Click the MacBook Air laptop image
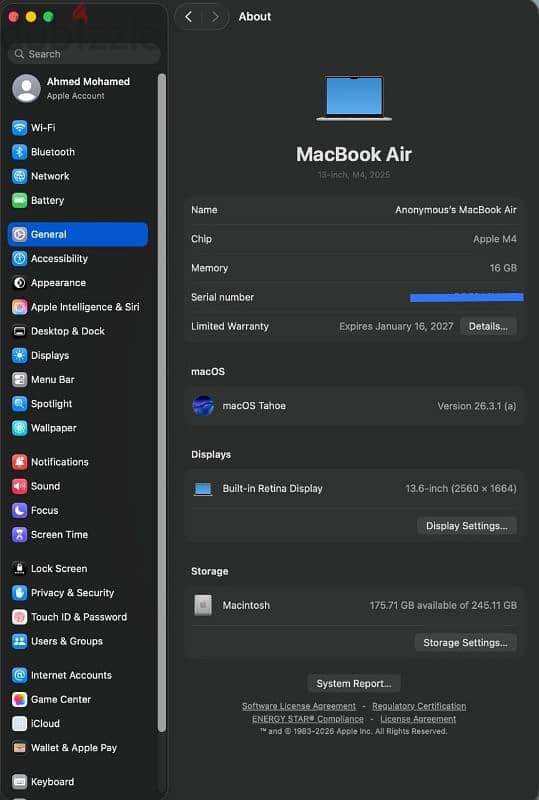Viewport: 539px width, 800px height. pos(354,98)
